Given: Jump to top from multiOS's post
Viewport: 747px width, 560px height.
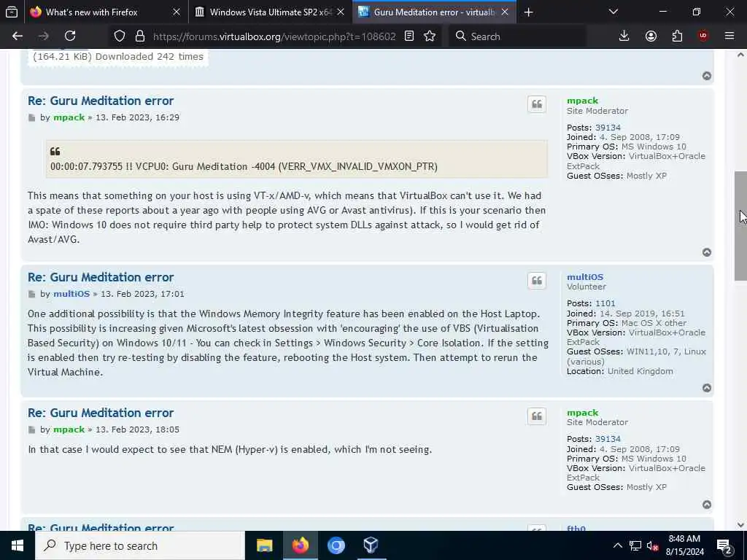Looking at the screenshot, I should [707, 388].
